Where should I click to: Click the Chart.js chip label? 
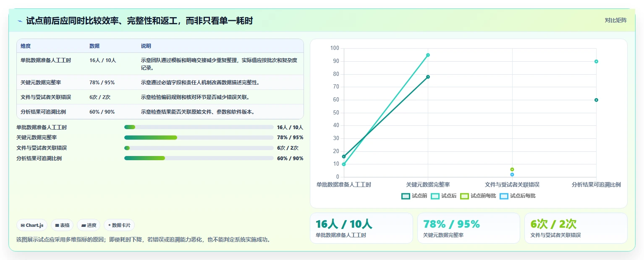point(35,225)
